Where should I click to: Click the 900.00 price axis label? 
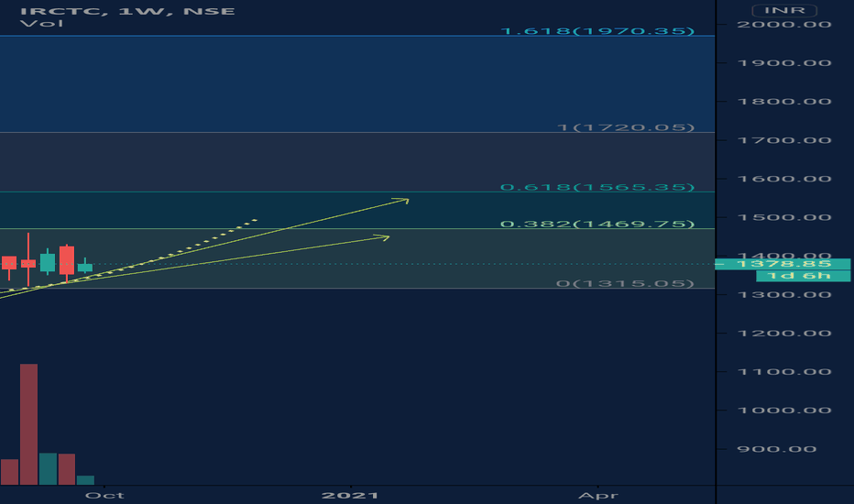coord(776,450)
